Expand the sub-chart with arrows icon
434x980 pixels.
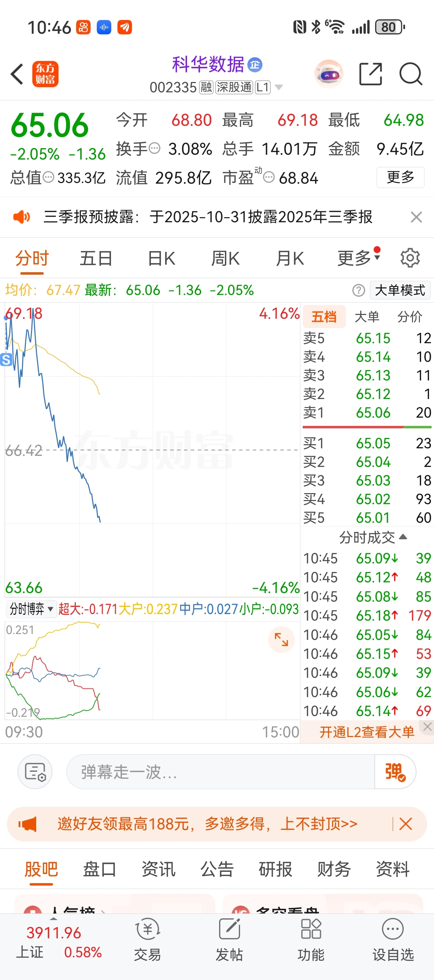tap(281, 640)
